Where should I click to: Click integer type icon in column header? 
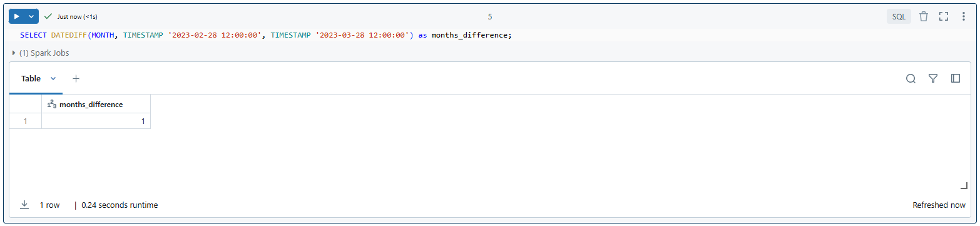51,105
